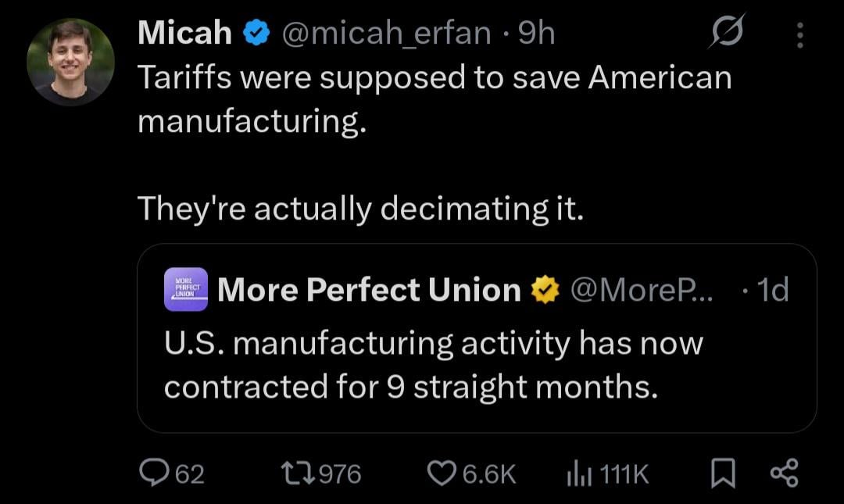844x504 pixels.
Task: Open the @MoreP... handle in quoted tweet
Action: [637, 290]
